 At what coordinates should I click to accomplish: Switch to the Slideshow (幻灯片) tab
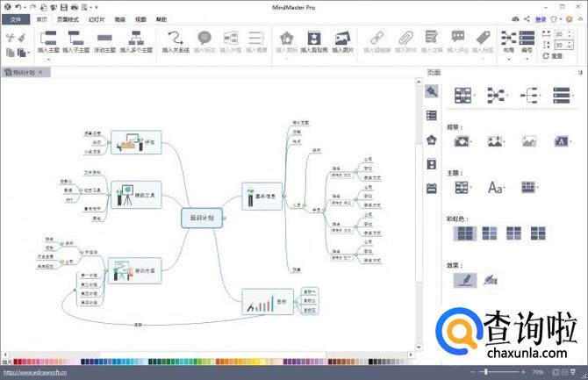tap(97, 19)
